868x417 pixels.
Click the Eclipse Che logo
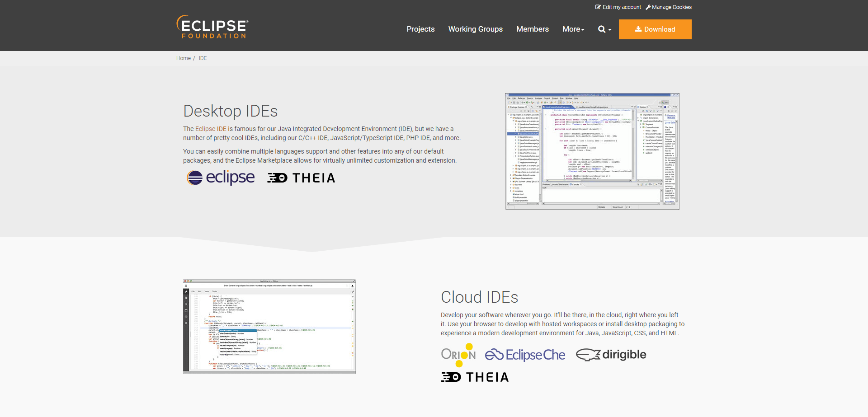[525, 355]
